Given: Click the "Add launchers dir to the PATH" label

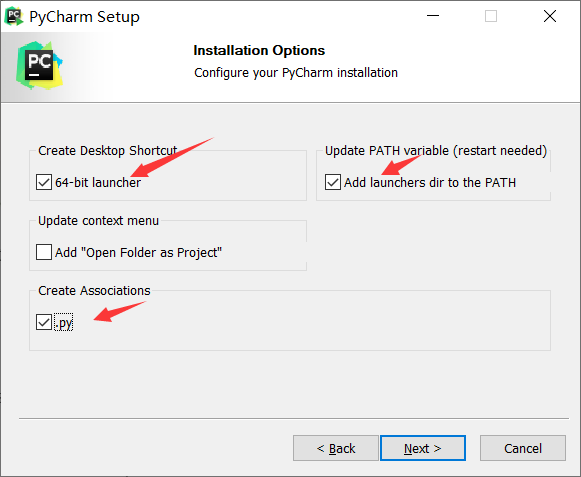Looking at the screenshot, I should click(x=430, y=182).
